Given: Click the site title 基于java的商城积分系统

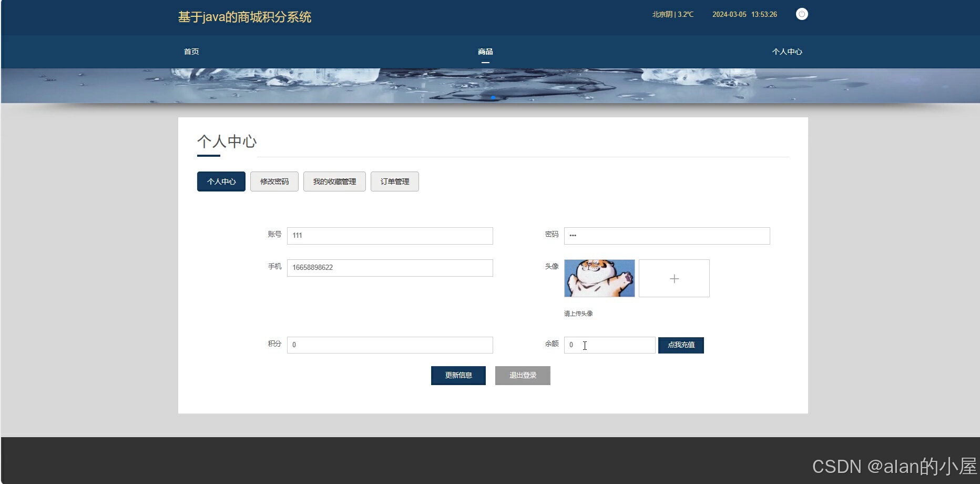Looking at the screenshot, I should [244, 17].
